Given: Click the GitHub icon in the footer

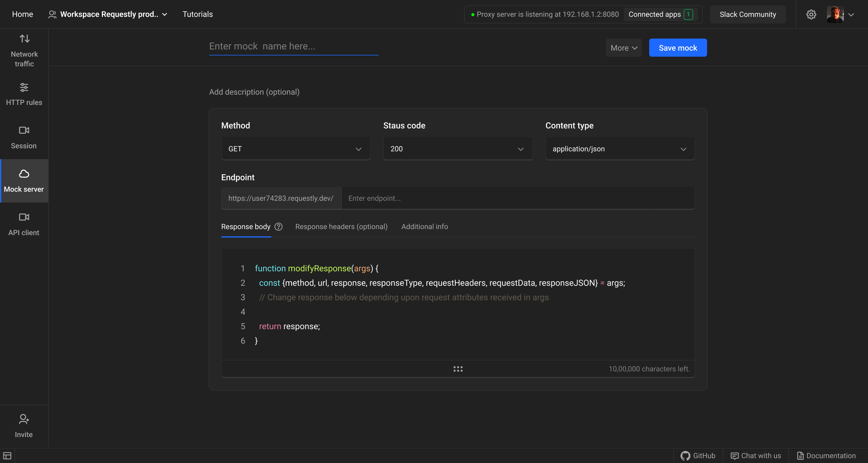Looking at the screenshot, I should [685, 455].
